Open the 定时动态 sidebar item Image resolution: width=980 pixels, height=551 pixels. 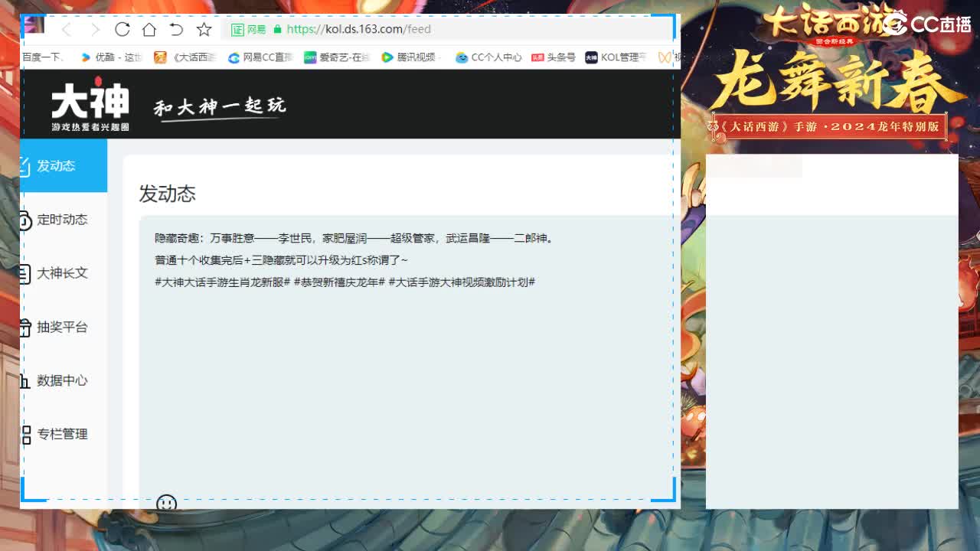coord(62,220)
